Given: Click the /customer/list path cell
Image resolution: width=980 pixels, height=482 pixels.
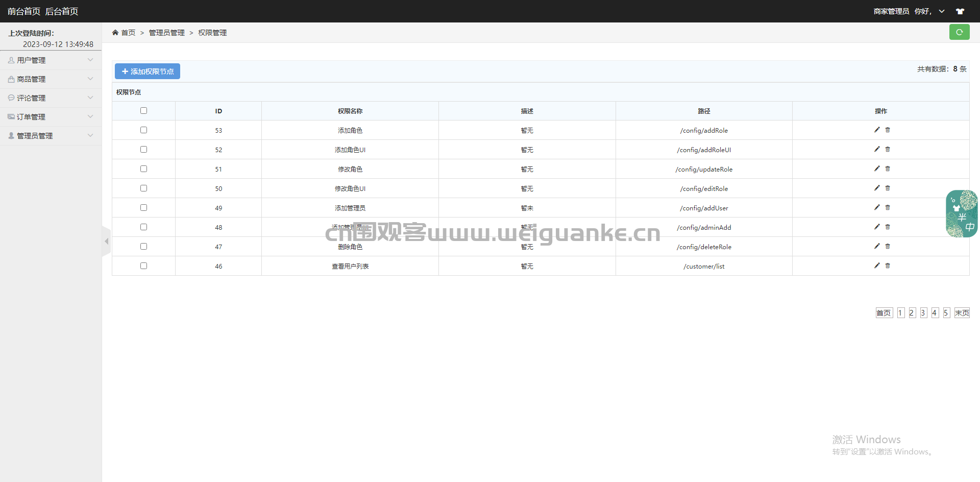Looking at the screenshot, I should click(x=704, y=267).
